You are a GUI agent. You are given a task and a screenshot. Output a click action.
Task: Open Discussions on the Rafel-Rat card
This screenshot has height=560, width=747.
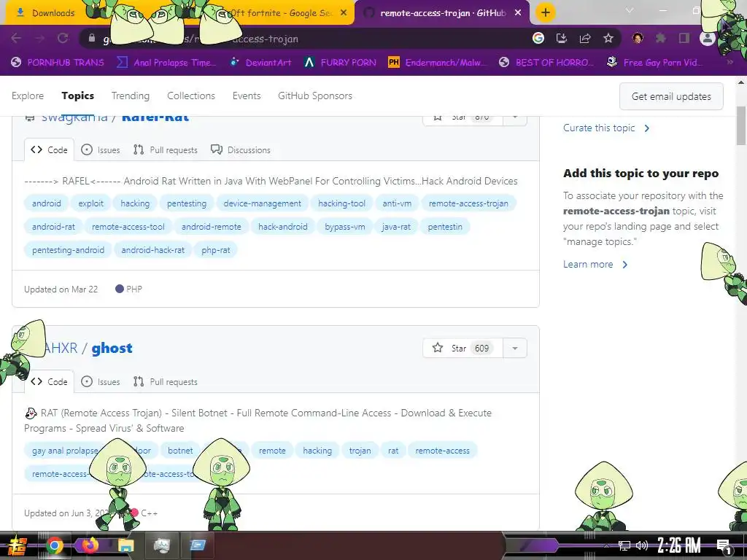[241, 150]
